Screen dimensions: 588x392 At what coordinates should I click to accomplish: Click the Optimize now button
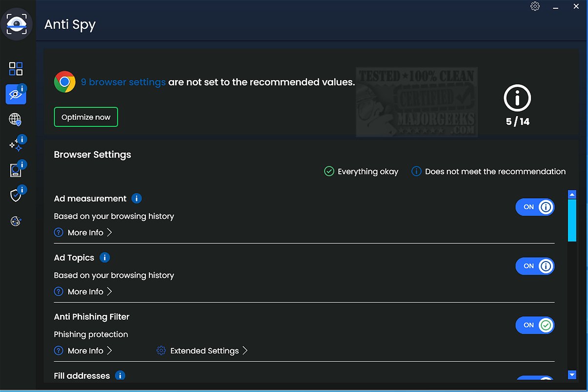click(86, 117)
